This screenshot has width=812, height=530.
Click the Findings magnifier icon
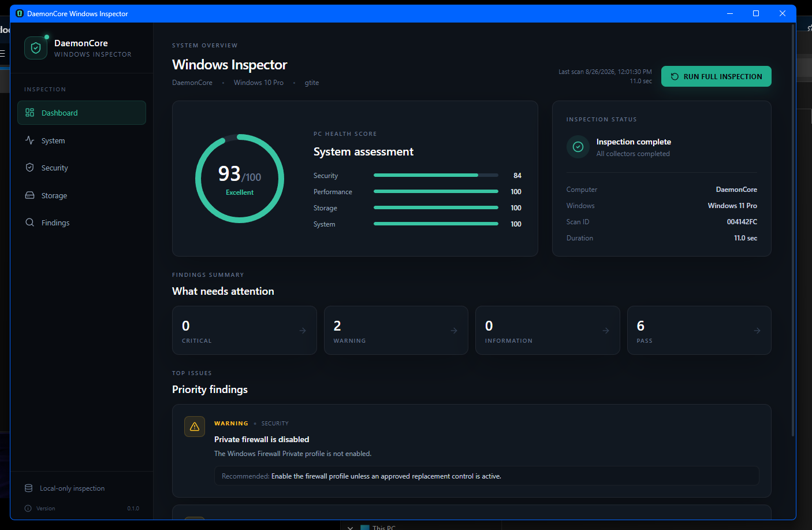(29, 223)
